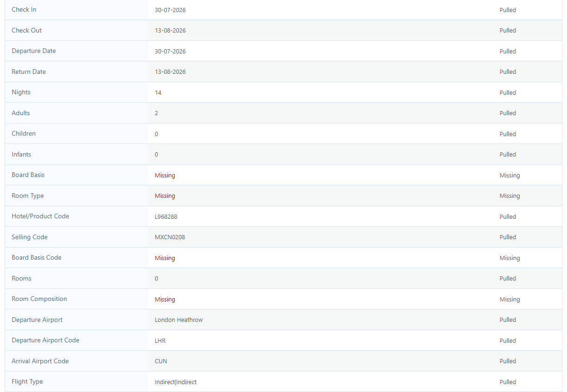Click the Flight Type label

coord(27,382)
